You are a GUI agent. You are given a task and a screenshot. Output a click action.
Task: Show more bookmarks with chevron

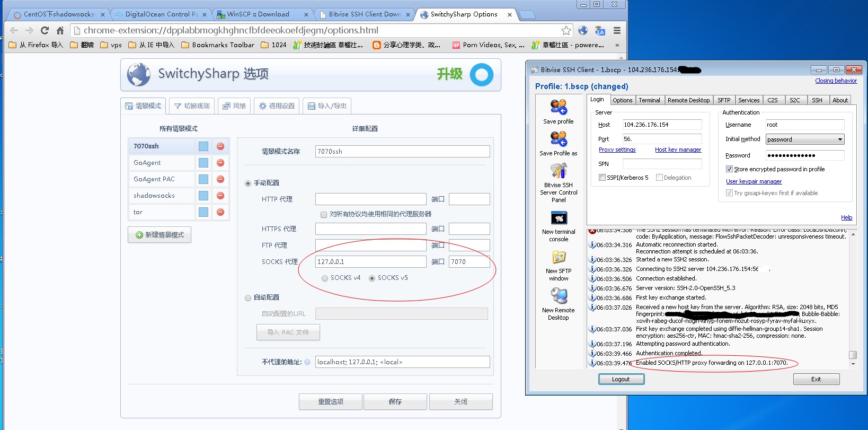(617, 45)
